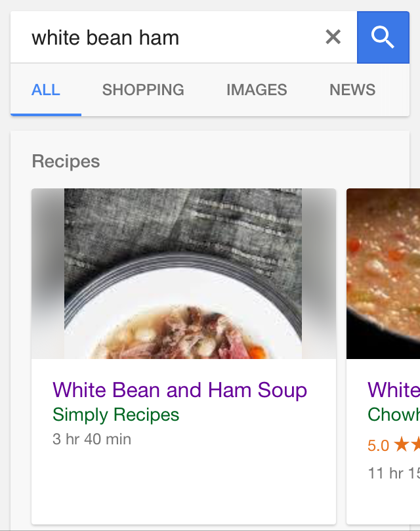Switch to the SHOPPING tab
This screenshot has width=420, height=531.
click(143, 90)
